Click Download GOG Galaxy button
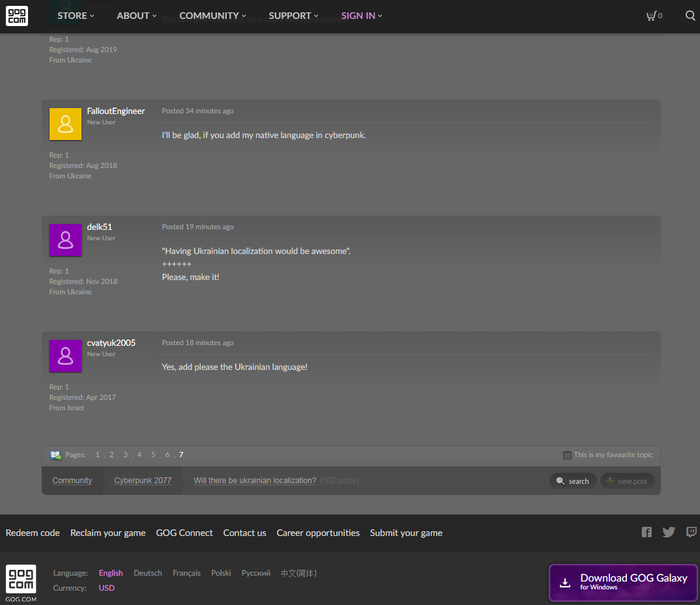This screenshot has width=700, height=605. pyautogui.click(x=623, y=583)
